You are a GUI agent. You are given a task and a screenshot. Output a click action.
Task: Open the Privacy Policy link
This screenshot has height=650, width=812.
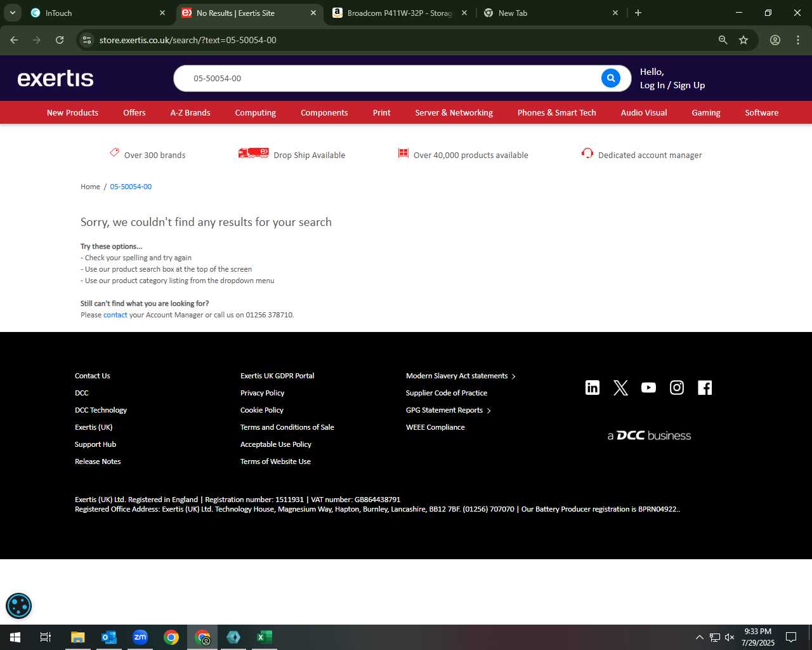coord(262,393)
